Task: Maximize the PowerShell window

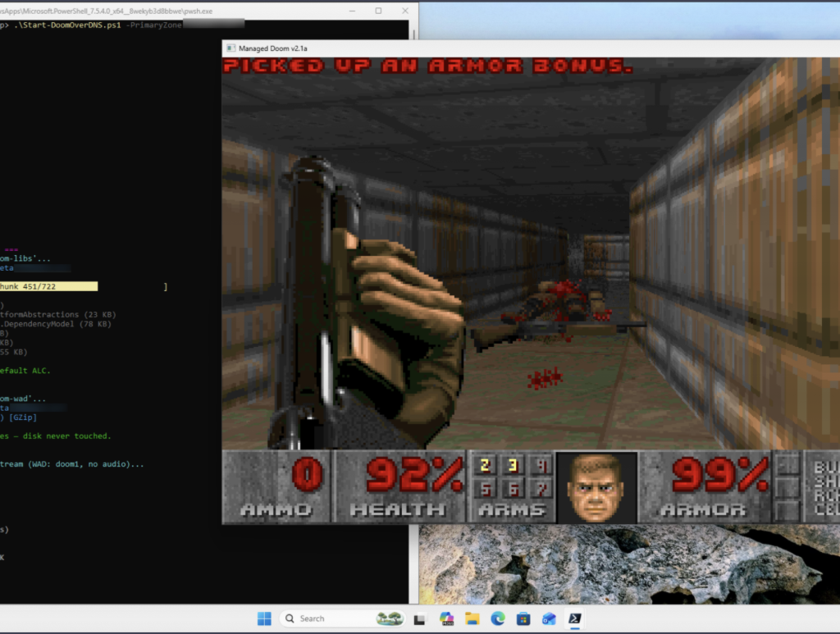Action: [x=378, y=11]
